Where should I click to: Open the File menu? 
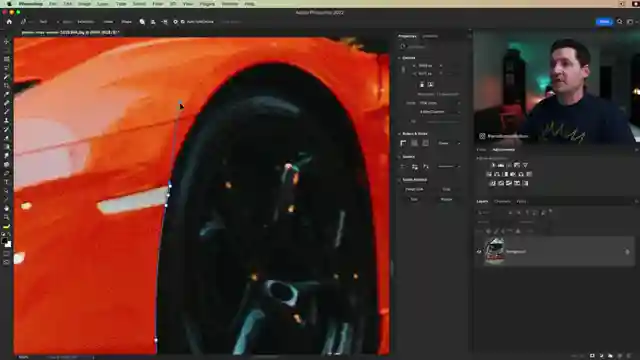click(x=53, y=4)
